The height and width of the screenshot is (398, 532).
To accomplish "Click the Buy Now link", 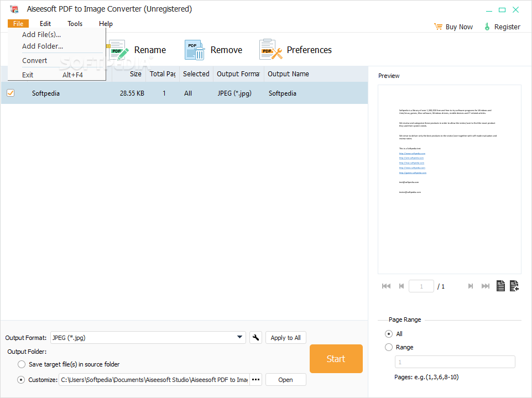I will tap(459, 27).
